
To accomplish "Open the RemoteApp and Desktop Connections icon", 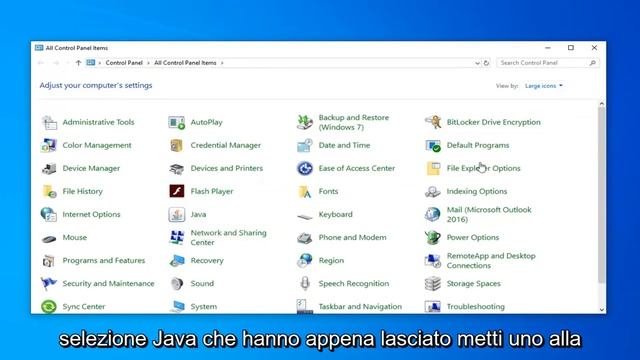I will click(433, 260).
